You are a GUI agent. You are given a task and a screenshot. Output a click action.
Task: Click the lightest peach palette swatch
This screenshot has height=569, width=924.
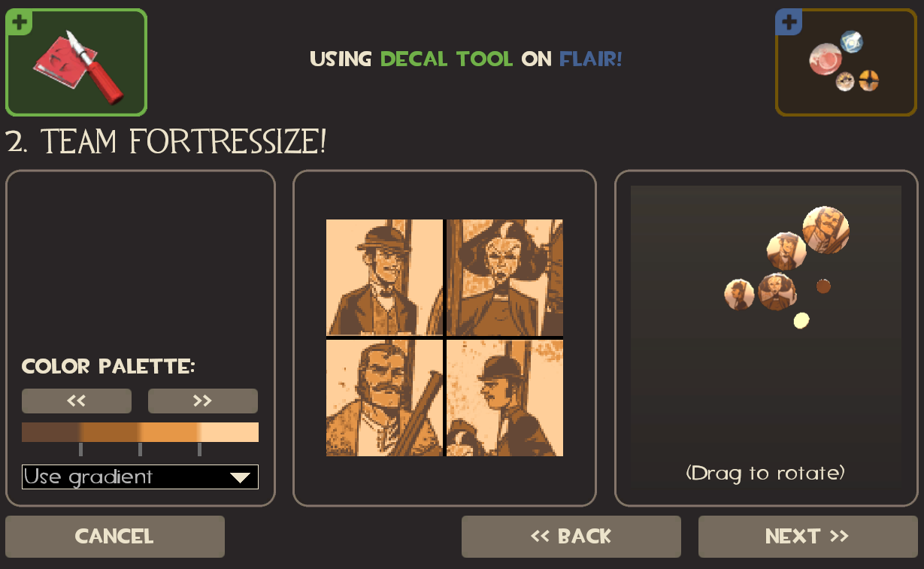[x=229, y=432]
